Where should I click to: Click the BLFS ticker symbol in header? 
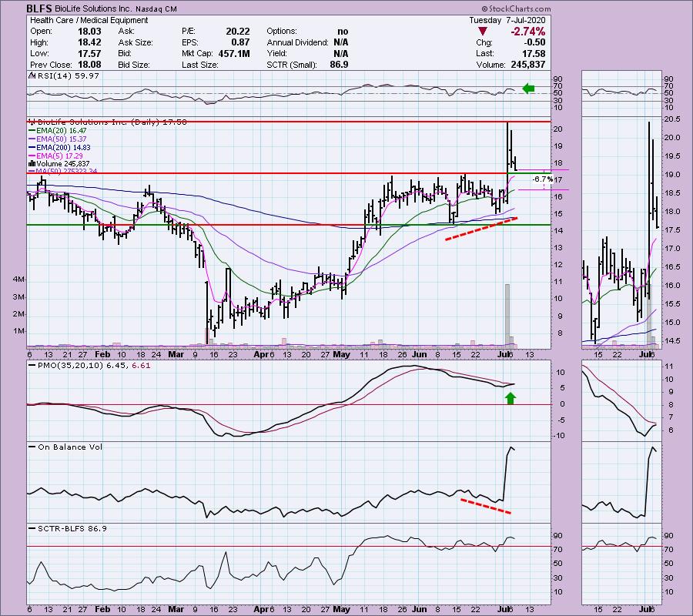tap(40, 8)
